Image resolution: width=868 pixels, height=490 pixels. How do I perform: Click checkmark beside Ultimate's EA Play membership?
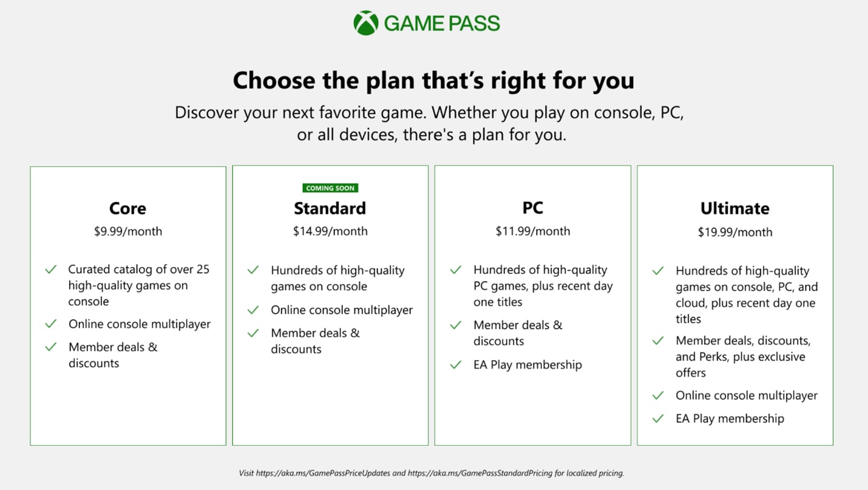coord(658,418)
